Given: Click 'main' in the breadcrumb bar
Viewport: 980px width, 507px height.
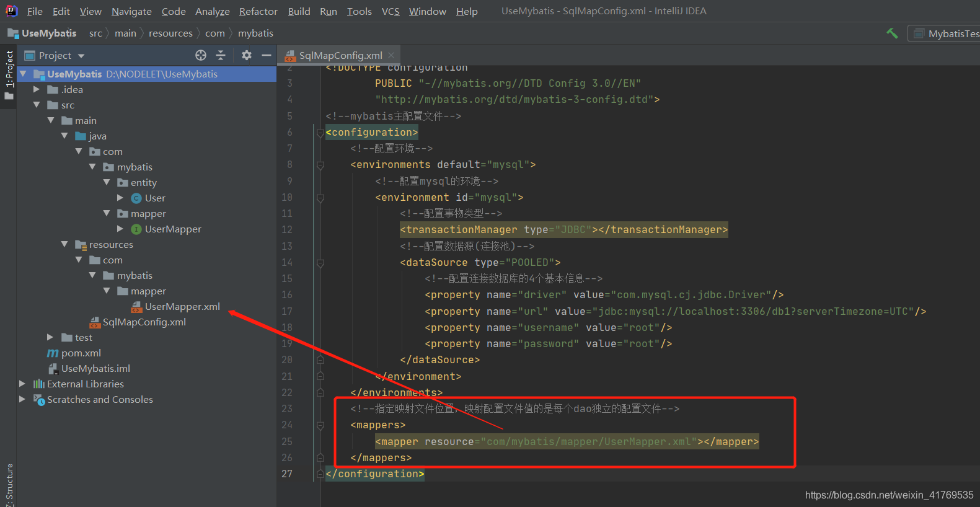Looking at the screenshot, I should click(125, 33).
